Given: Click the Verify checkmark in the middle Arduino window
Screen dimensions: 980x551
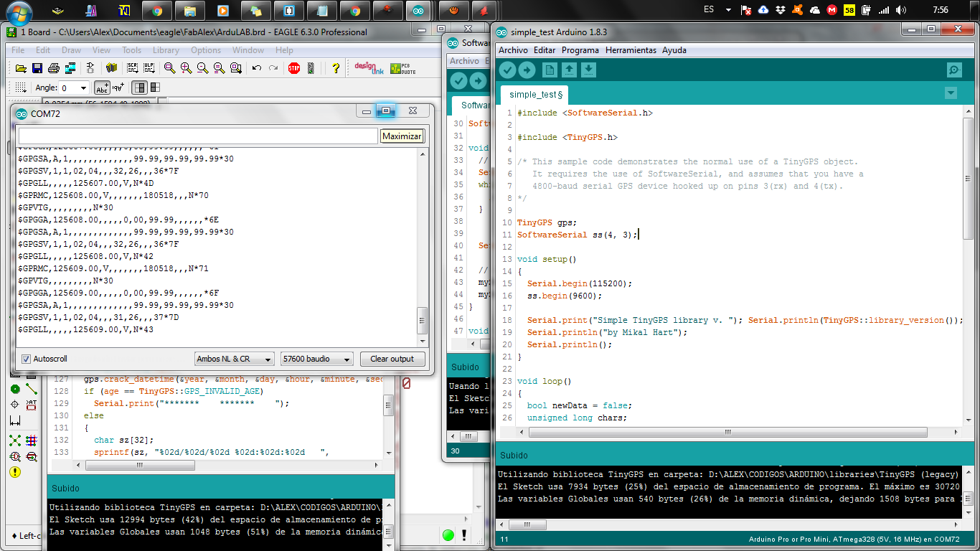Looking at the screenshot, I should pyautogui.click(x=458, y=80).
